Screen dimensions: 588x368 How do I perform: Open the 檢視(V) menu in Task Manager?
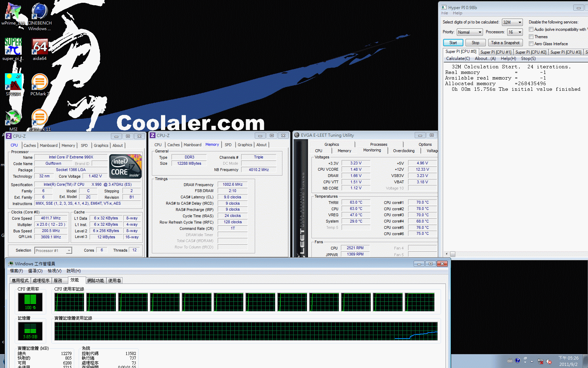click(x=55, y=271)
